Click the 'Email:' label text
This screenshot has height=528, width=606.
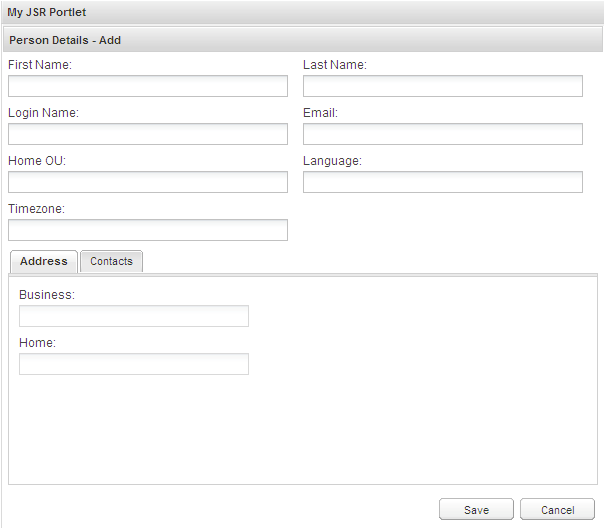point(321,113)
